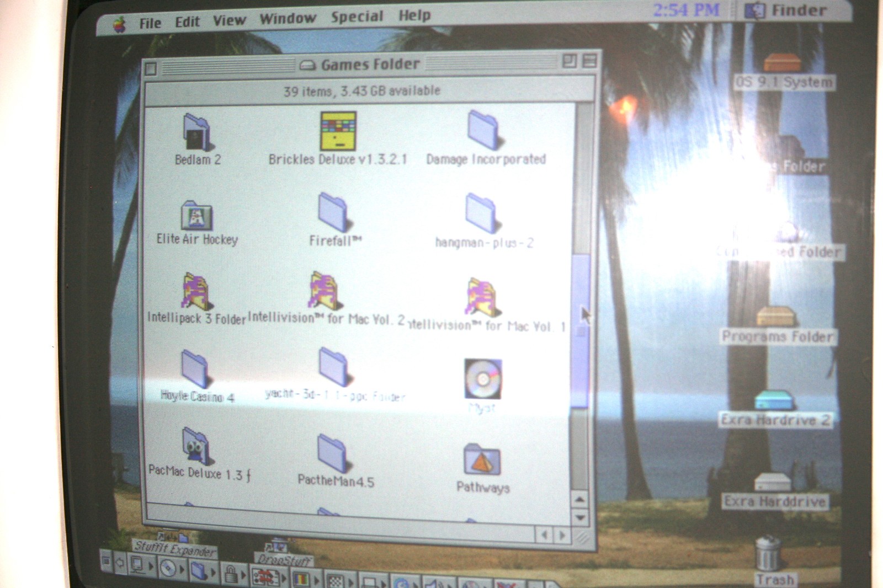Click the StuffIt Expander alias icon

click(173, 536)
